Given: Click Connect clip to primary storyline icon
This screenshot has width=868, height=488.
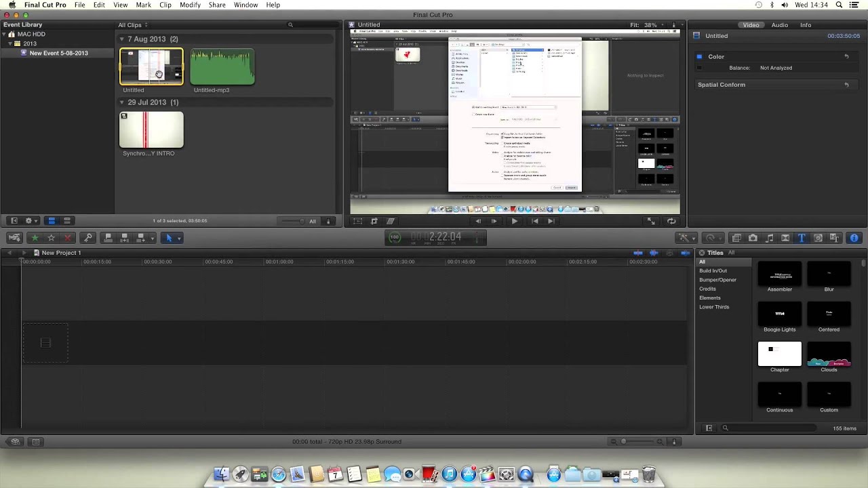Looking at the screenshot, I should coord(108,238).
